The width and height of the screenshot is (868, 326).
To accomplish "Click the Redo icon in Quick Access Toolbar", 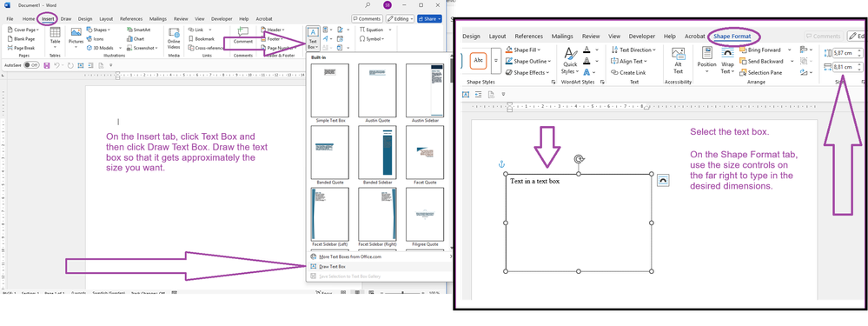I will 71,65.
